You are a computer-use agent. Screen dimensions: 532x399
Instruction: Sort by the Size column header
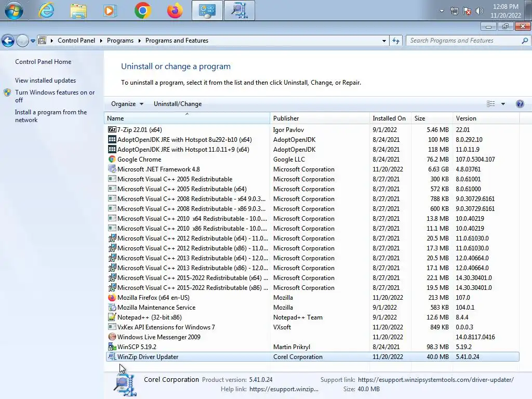click(432, 118)
